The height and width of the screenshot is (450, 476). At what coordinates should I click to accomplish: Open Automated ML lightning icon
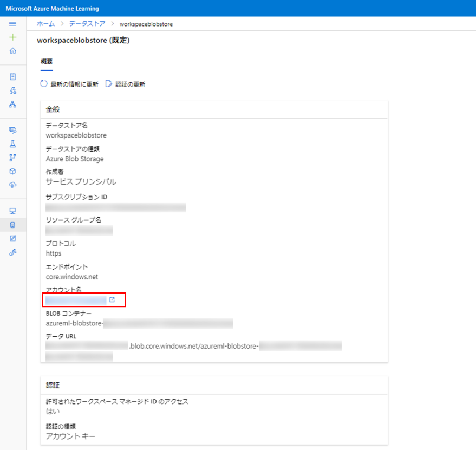coord(12,90)
